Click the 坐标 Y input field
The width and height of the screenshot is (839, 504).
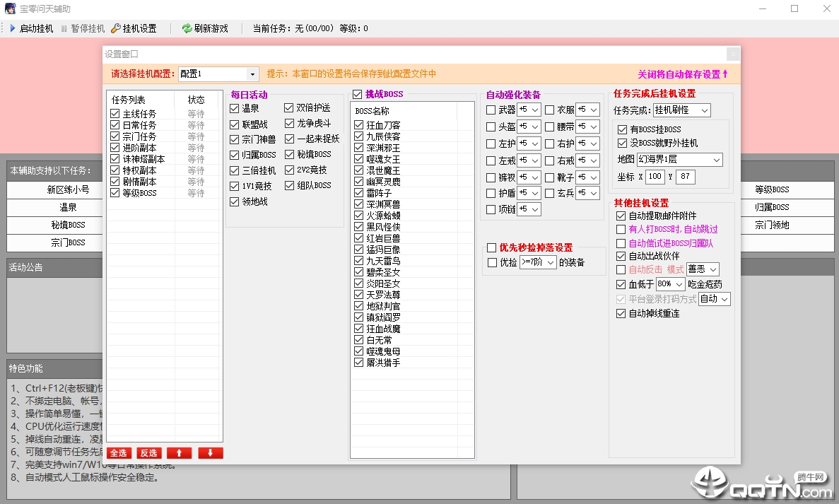pyautogui.click(x=686, y=177)
